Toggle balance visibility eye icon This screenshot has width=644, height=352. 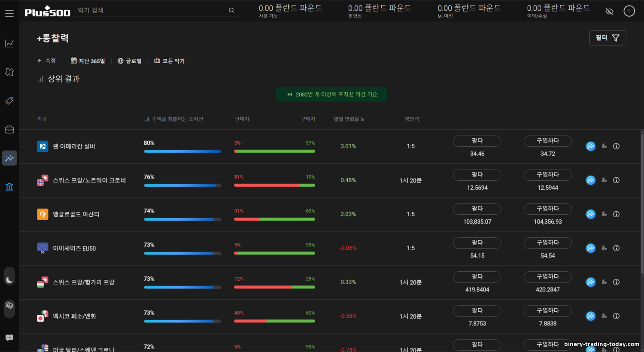click(x=609, y=11)
